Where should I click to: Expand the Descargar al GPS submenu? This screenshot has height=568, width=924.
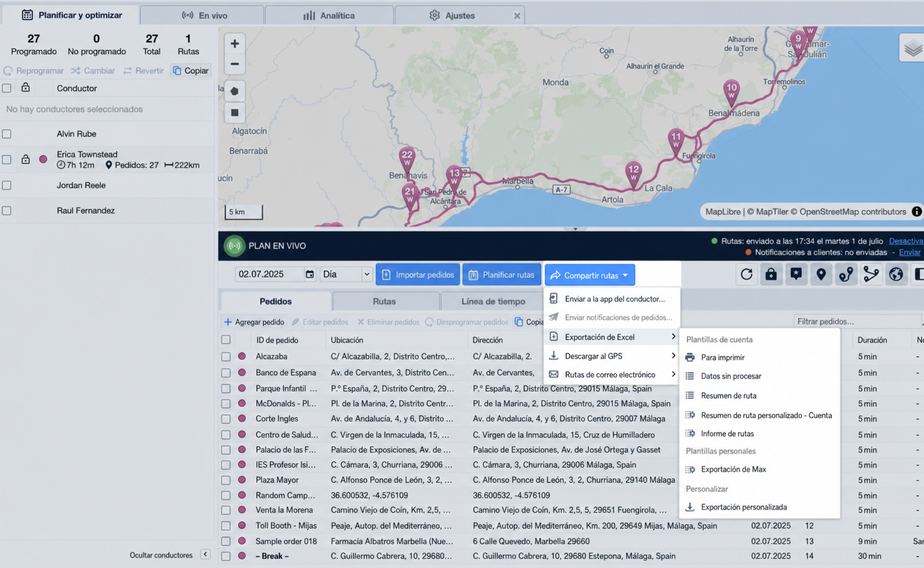(612, 356)
